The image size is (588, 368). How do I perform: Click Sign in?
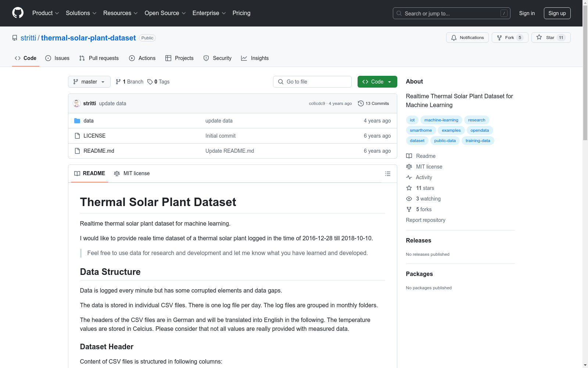pos(527,13)
